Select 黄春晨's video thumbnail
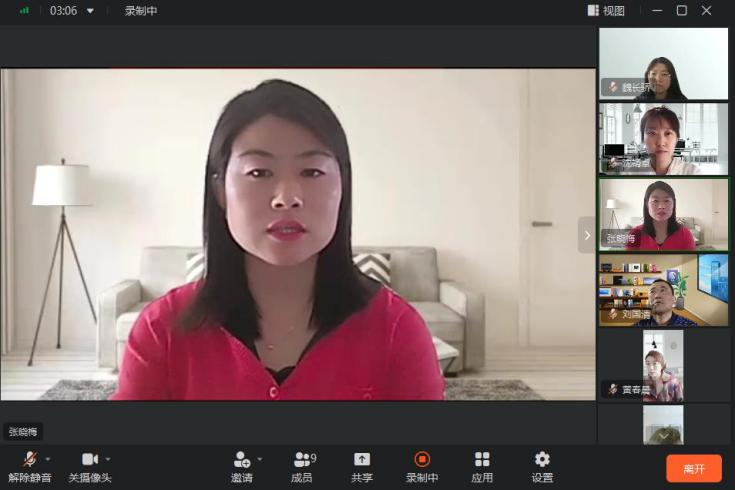The width and height of the screenshot is (735, 490). [663, 366]
